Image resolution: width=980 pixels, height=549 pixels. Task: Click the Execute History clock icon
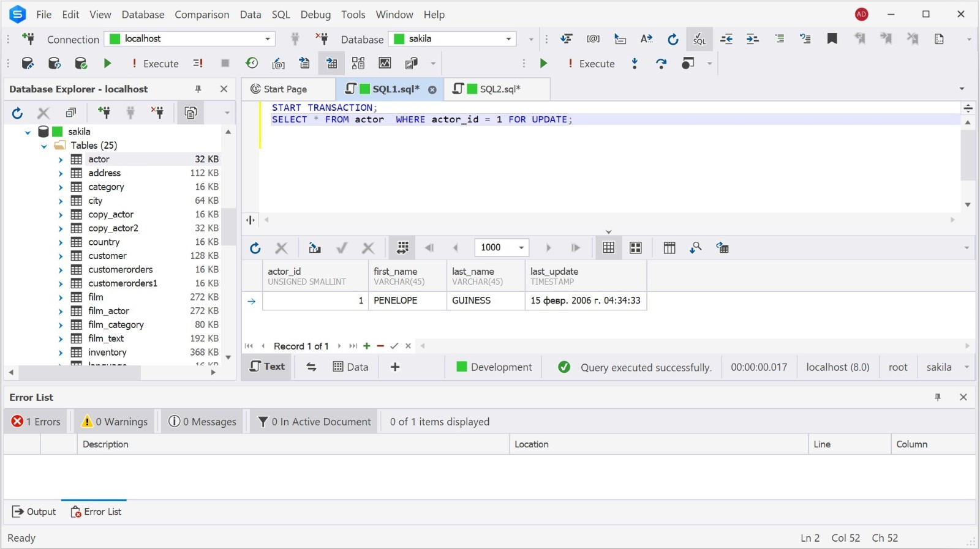point(251,63)
